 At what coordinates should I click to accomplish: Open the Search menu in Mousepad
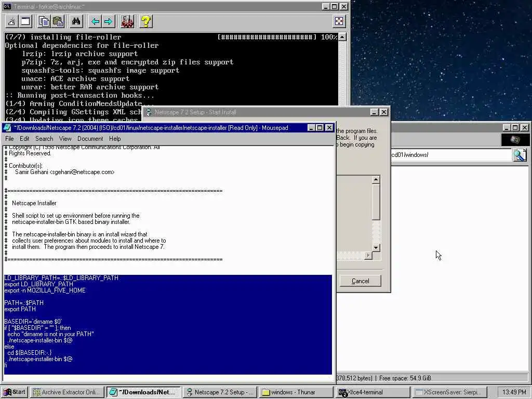pos(44,138)
